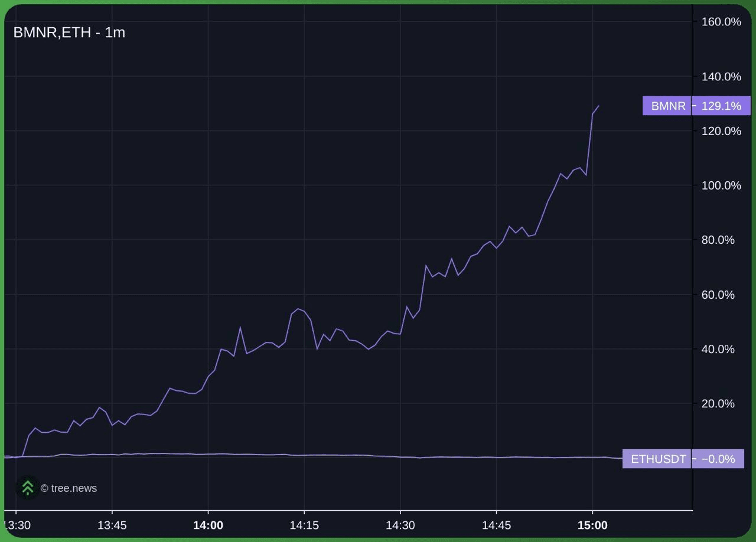Click the 100.0% price axis label
Screen dimensions: 756x542
point(721,185)
